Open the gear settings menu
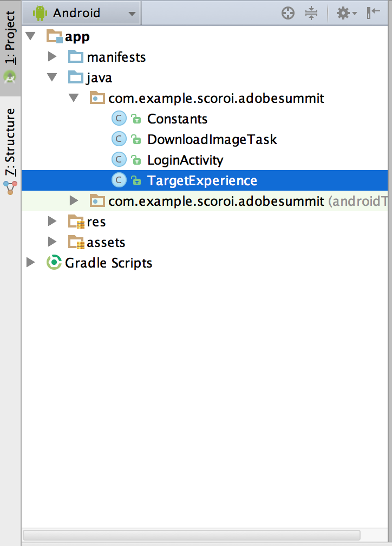Screen dimensions: 392x546 click(x=347, y=14)
